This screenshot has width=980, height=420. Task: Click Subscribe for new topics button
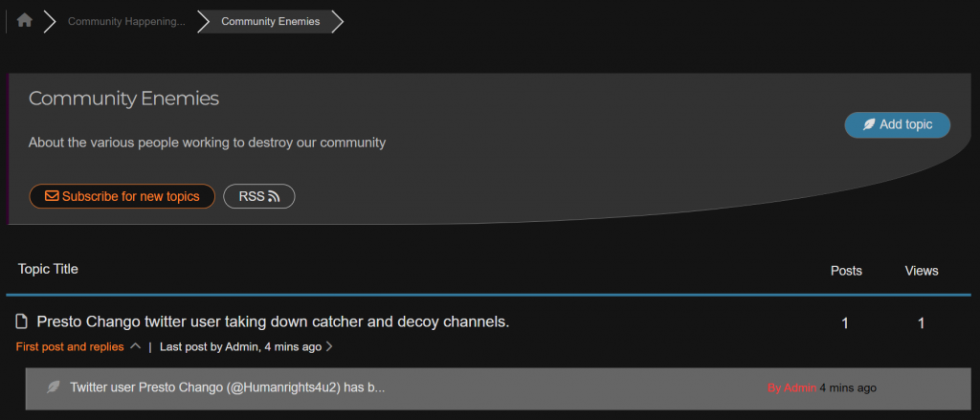point(122,196)
